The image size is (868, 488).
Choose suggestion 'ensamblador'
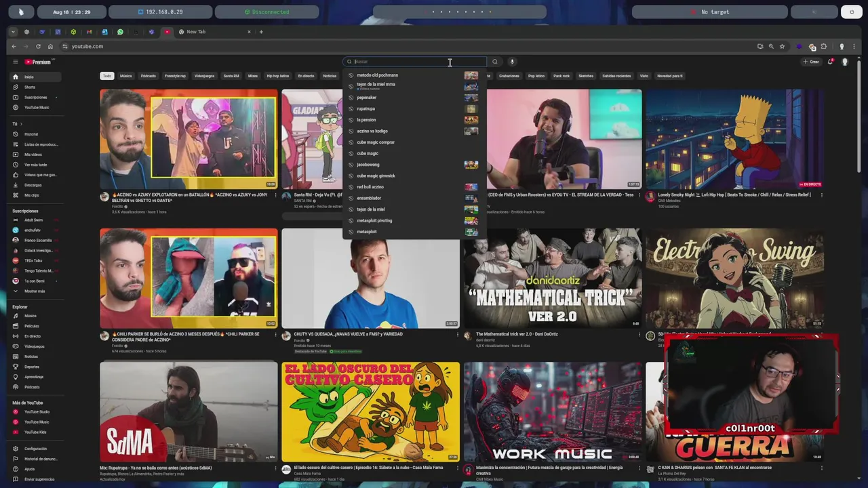pos(414,198)
